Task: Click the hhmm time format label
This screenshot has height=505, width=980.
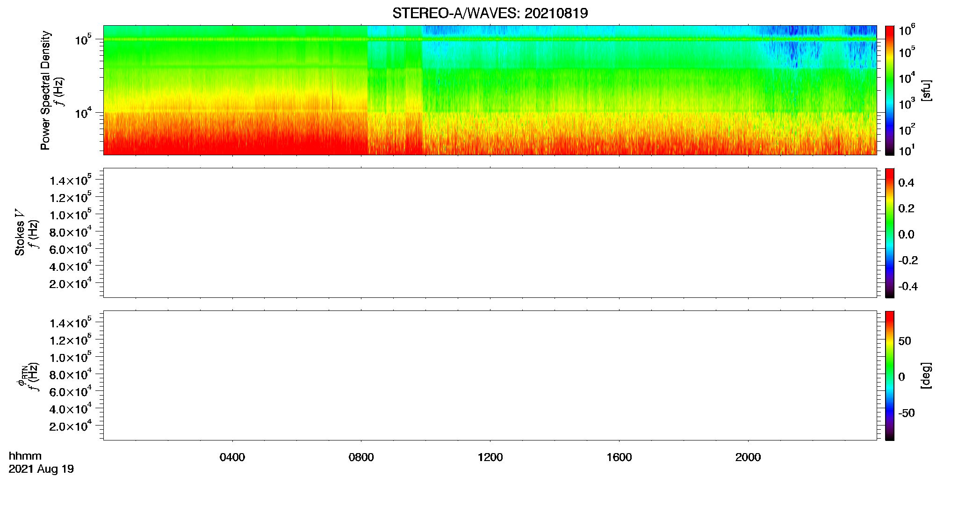Action: click(25, 456)
